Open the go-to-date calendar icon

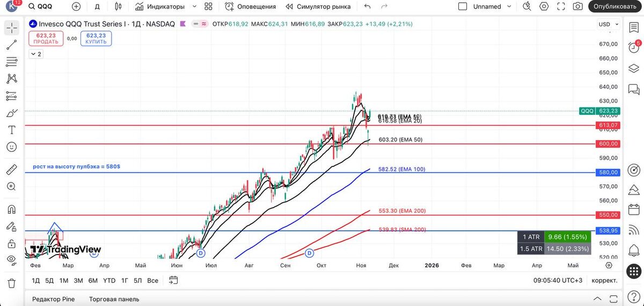pos(173,280)
